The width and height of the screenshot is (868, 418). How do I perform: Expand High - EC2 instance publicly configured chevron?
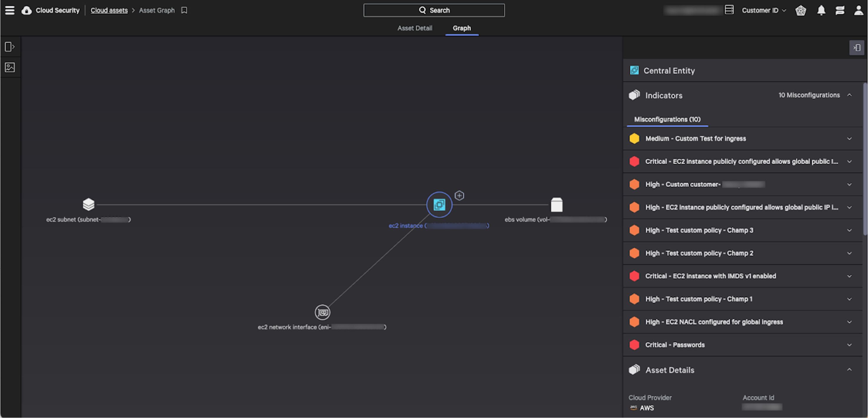click(849, 207)
